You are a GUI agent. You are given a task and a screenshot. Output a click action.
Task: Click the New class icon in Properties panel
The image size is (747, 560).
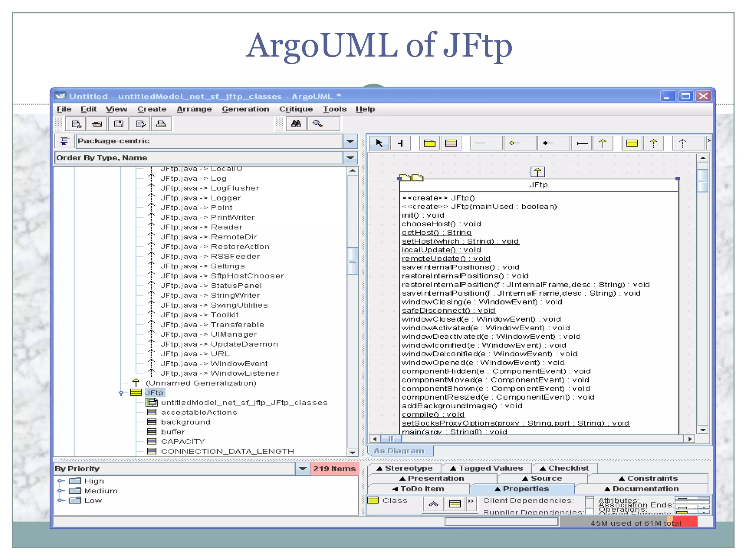455,504
